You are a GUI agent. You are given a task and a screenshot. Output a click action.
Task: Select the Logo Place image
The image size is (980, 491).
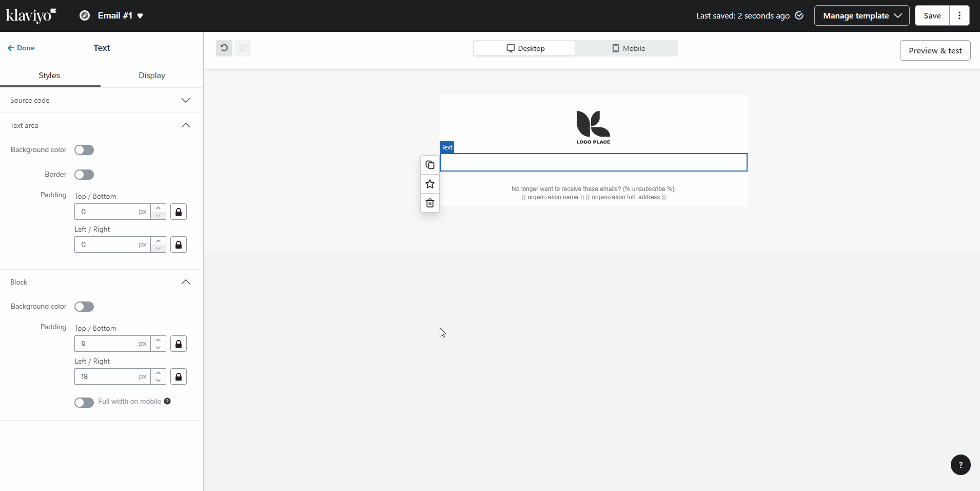[594, 127]
